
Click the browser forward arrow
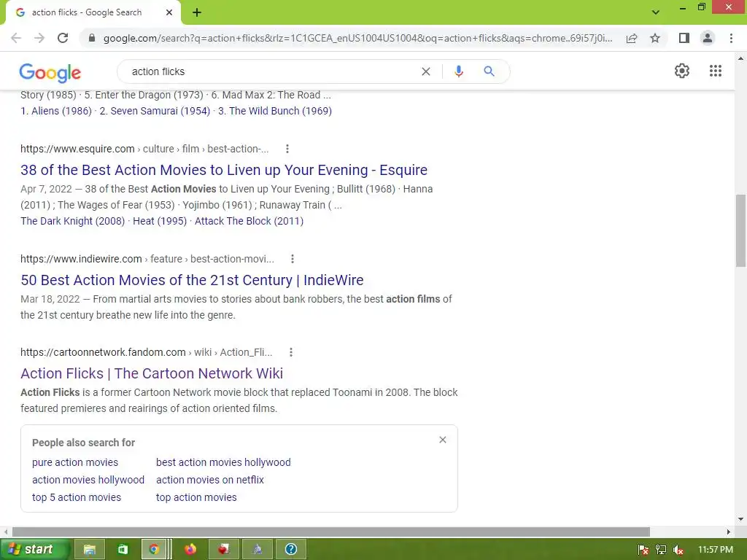[x=39, y=38]
